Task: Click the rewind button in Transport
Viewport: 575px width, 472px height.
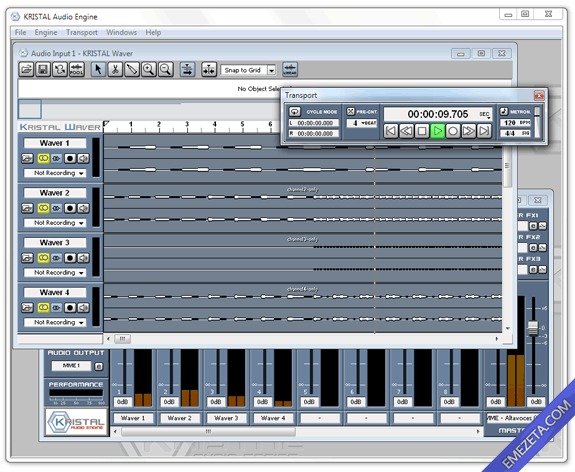Action: 406,131
